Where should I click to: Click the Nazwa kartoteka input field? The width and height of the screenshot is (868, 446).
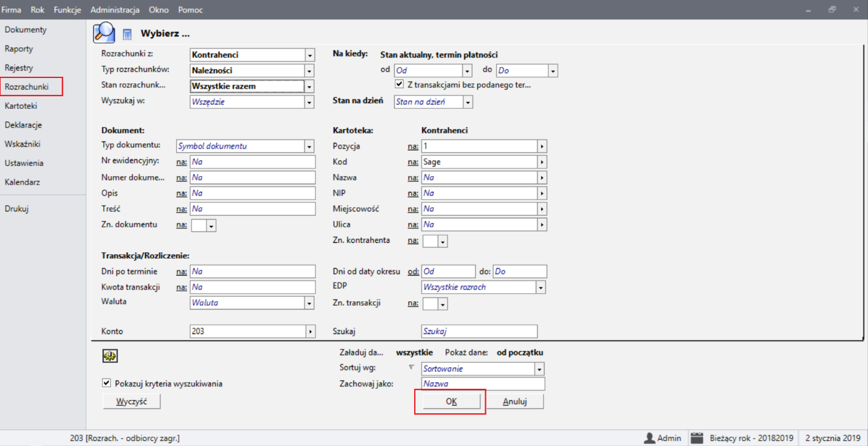[480, 177]
